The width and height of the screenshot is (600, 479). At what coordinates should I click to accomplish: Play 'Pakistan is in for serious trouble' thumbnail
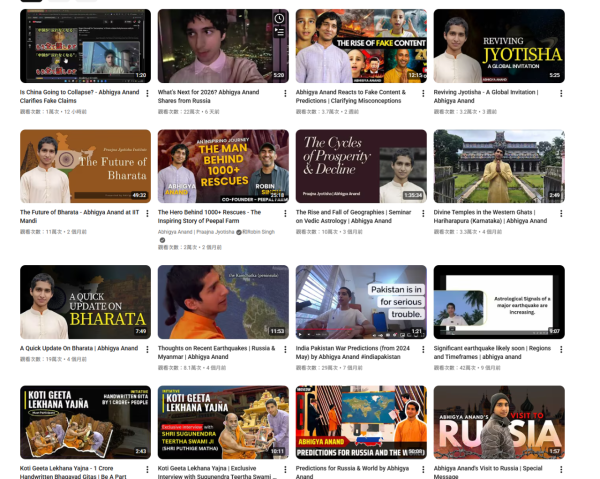click(361, 301)
